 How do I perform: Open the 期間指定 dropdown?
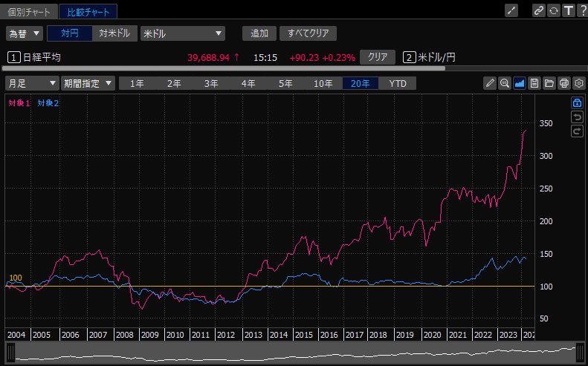click(88, 83)
